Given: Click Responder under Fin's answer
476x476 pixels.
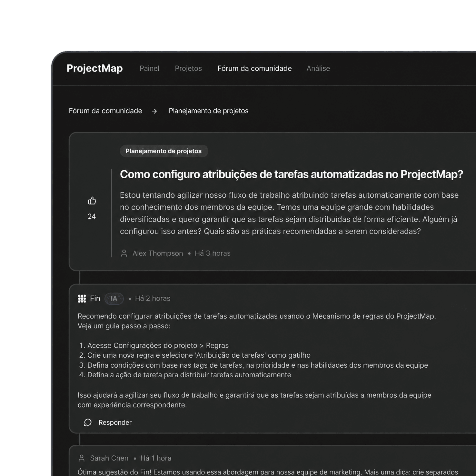Looking at the screenshot, I should 115,422.
